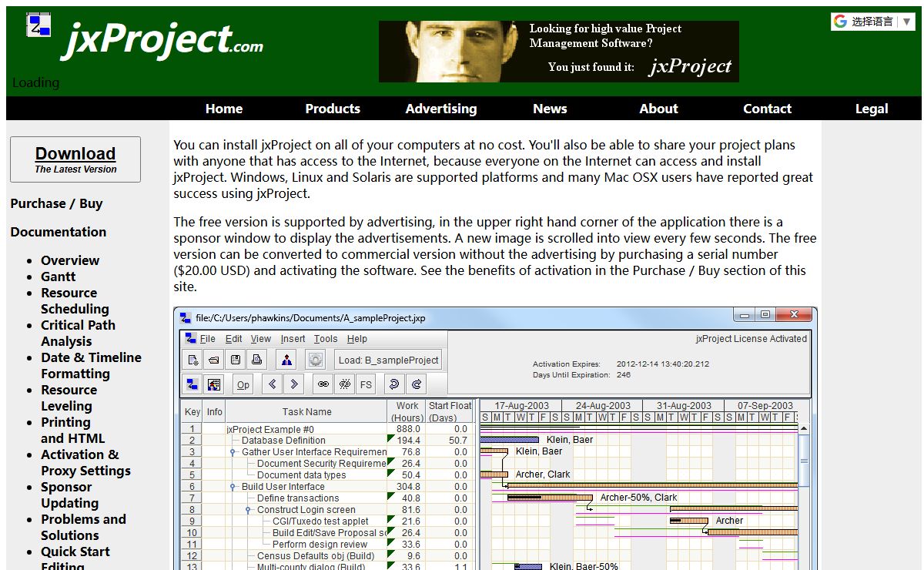924x570 pixels.
Task: Open the Insert menu in jxProject
Action: pos(293,339)
